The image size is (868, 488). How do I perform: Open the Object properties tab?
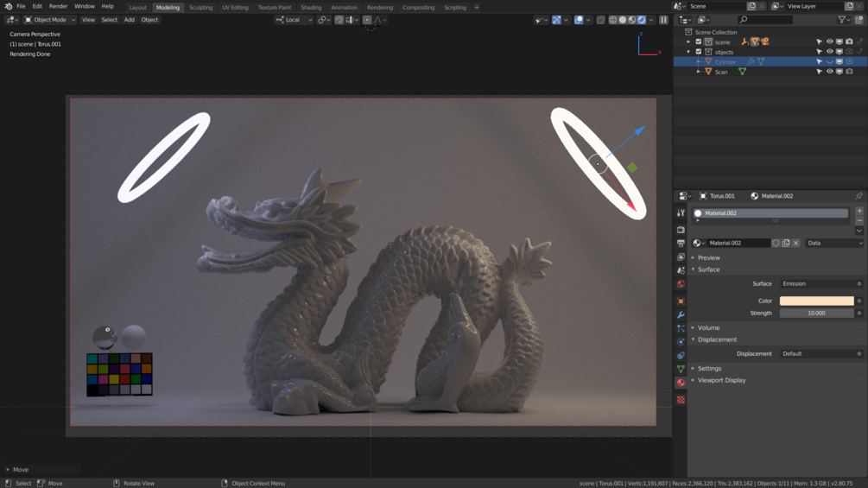tap(681, 301)
